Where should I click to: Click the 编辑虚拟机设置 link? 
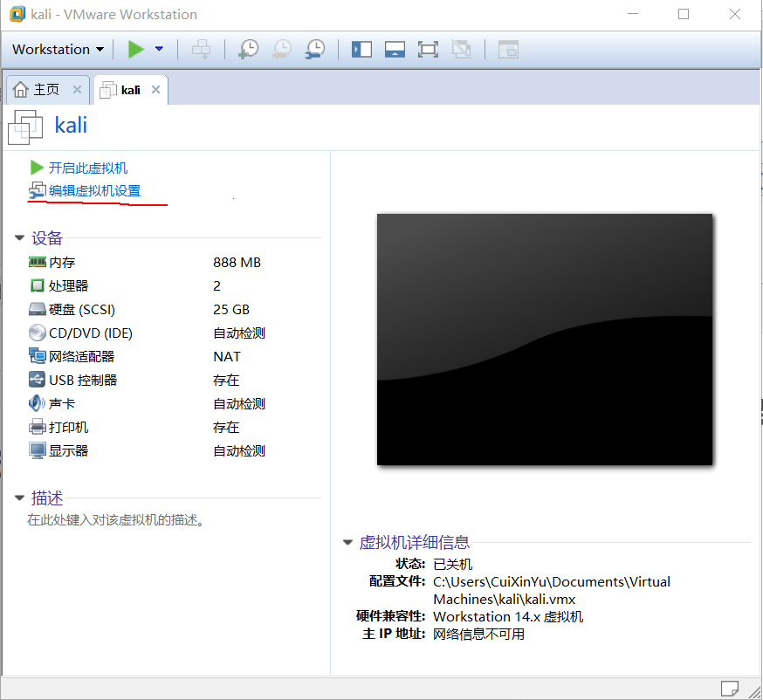pyautogui.click(x=95, y=190)
